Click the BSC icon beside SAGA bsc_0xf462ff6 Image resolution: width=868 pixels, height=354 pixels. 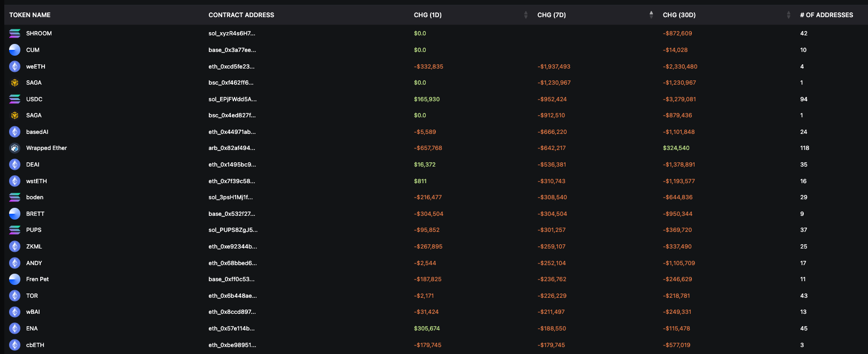[15, 83]
